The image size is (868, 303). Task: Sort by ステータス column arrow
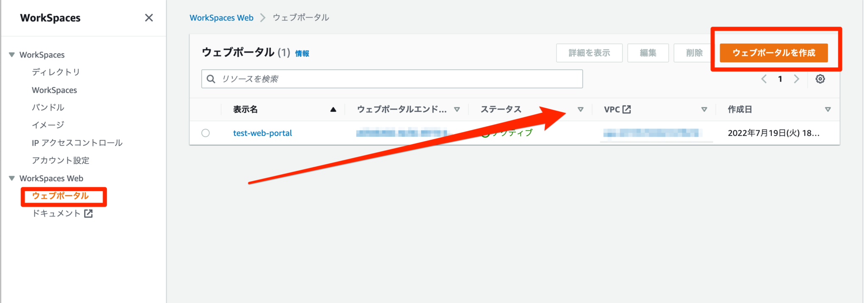[580, 110]
